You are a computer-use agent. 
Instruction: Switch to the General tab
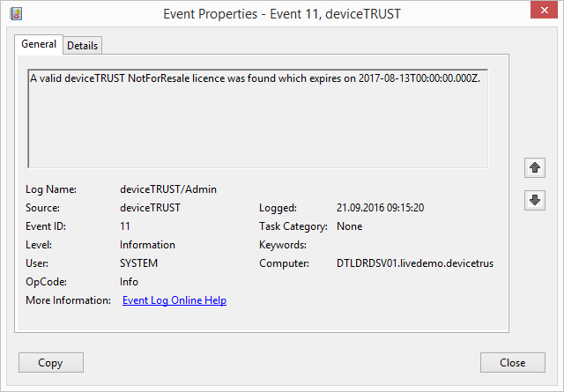(38, 44)
